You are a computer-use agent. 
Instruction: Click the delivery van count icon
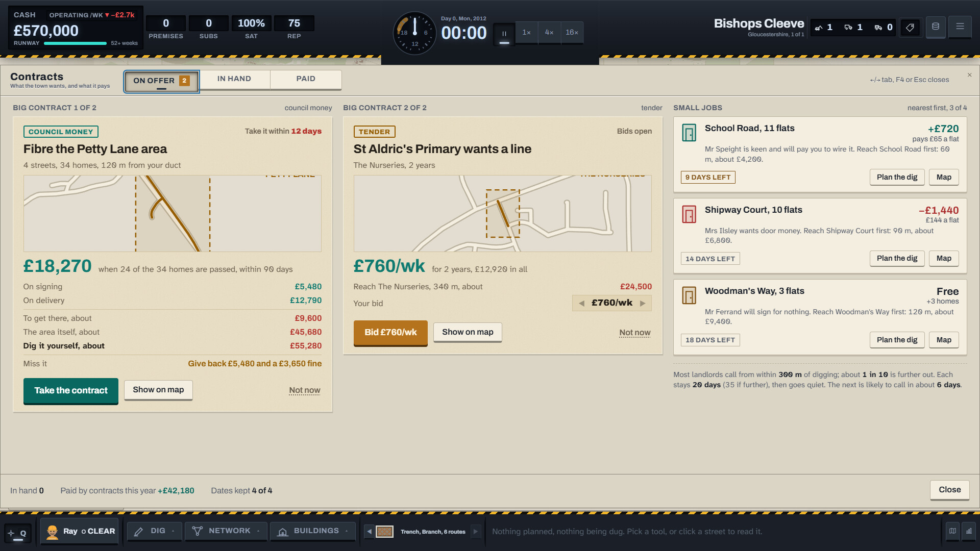(848, 28)
